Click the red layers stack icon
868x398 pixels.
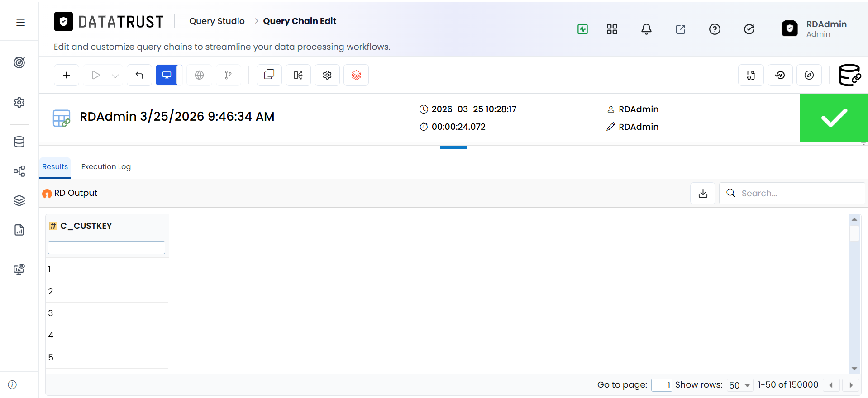pyautogui.click(x=356, y=75)
